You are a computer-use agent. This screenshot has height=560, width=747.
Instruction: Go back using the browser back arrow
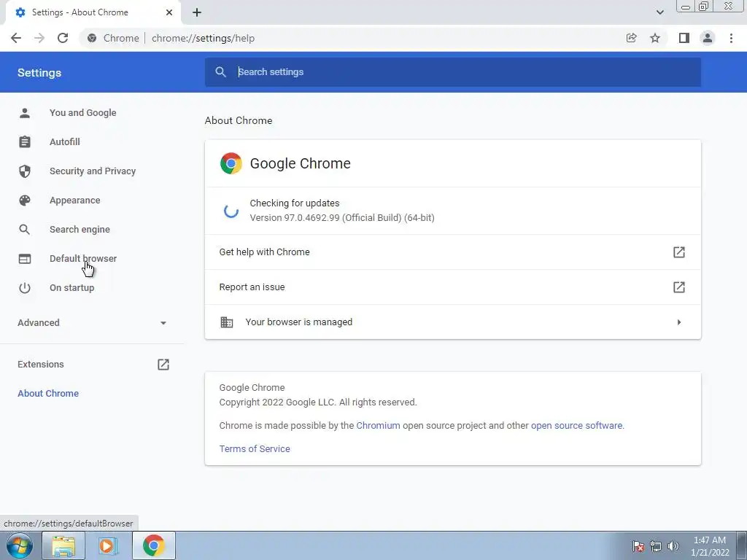[x=16, y=38]
